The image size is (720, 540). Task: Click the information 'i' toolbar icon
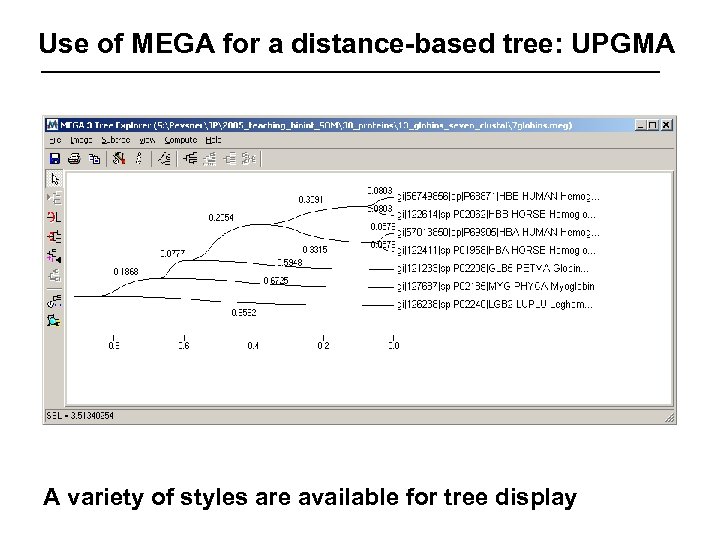pyautogui.click(x=139, y=159)
